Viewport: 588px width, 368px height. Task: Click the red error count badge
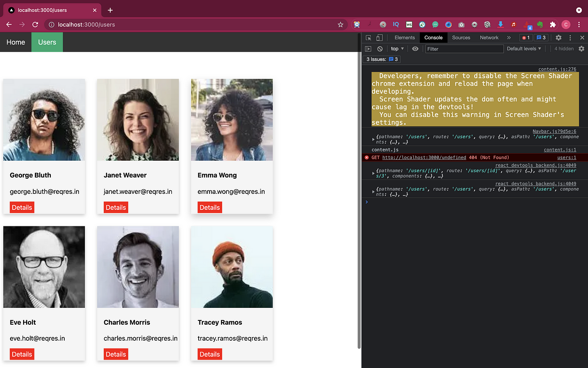(x=526, y=37)
